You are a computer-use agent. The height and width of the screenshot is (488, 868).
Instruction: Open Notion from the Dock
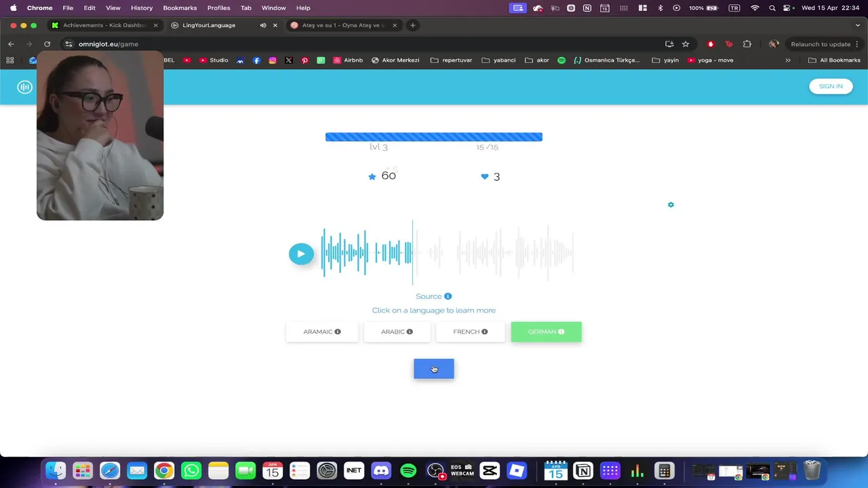pyautogui.click(x=583, y=470)
